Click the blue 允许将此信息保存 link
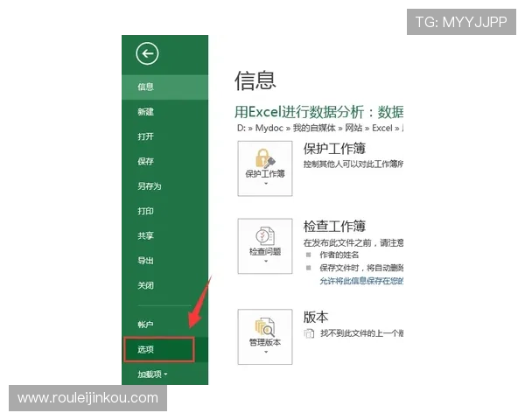The image size is (525, 420). tap(361, 281)
